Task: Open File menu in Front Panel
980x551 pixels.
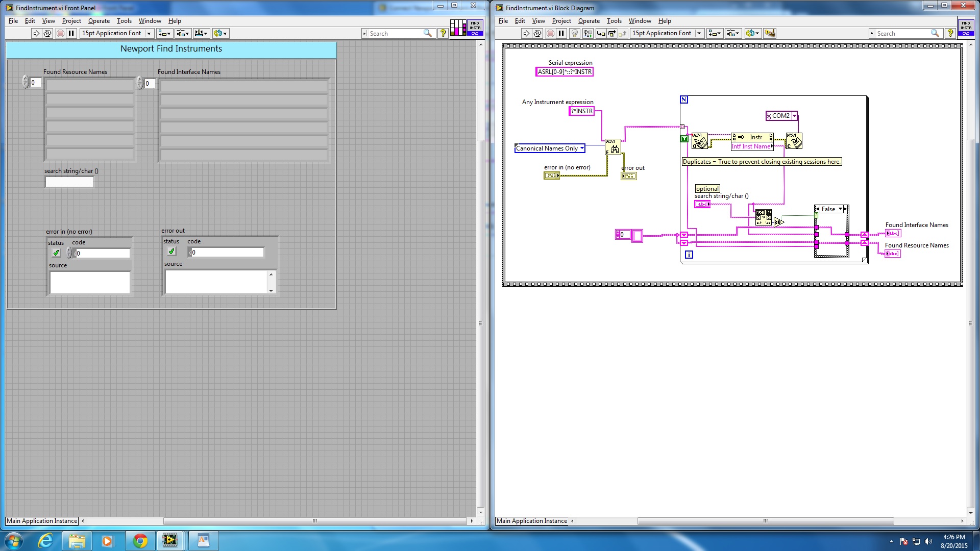Action: (x=13, y=21)
